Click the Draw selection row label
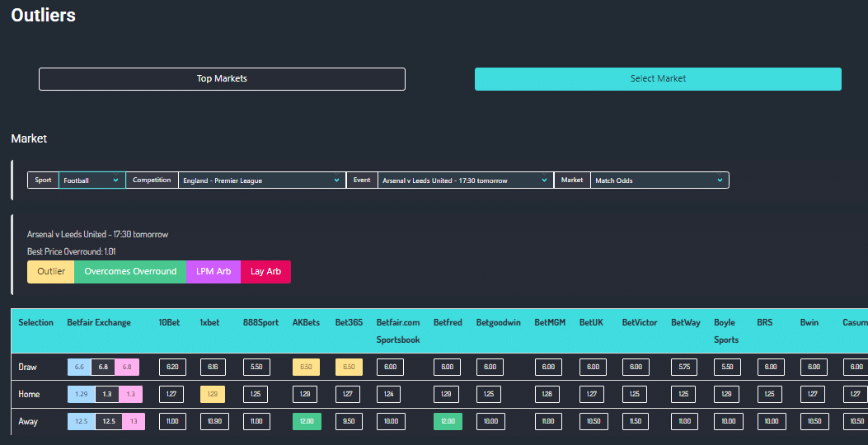The image size is (868, 445). point(28,367)
